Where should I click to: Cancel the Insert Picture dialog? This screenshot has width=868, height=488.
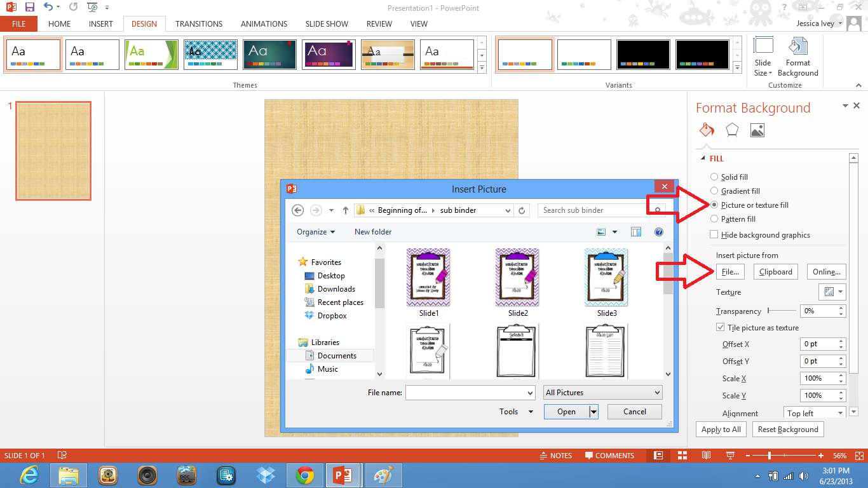click(635, 412)
